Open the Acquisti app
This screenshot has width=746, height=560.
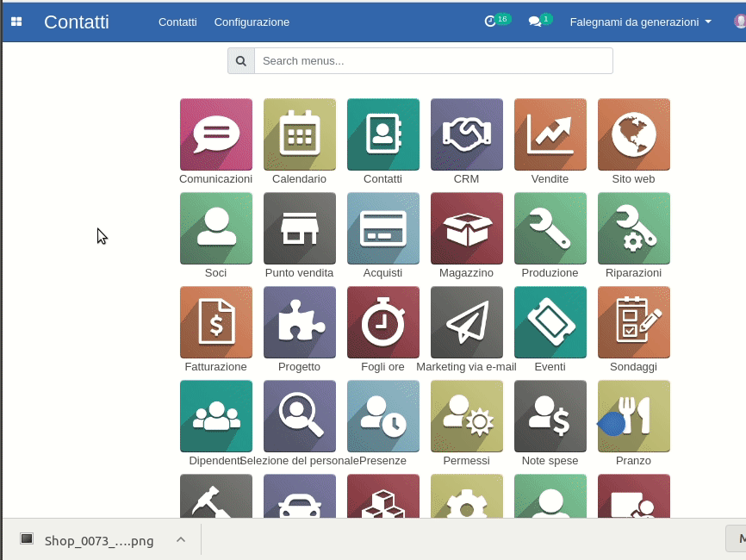(x=383, y=228)
